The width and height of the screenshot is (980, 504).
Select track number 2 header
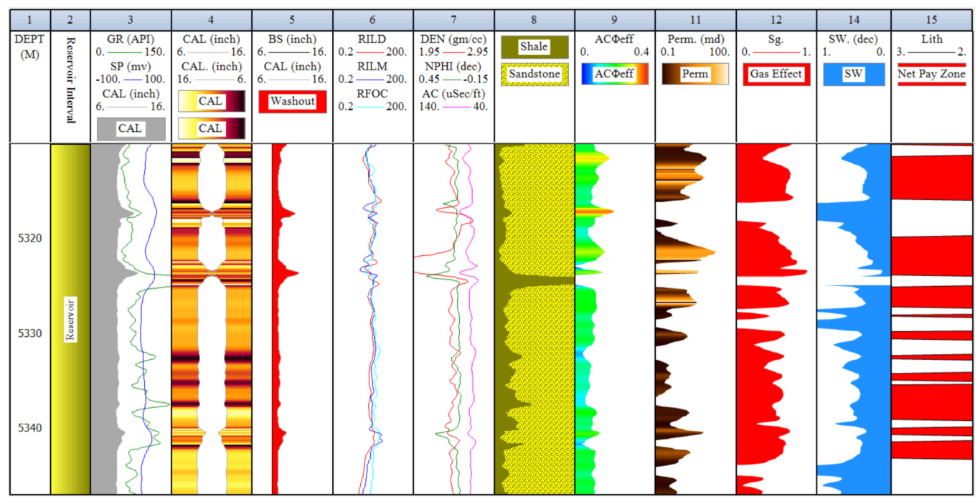pos(70,19)
